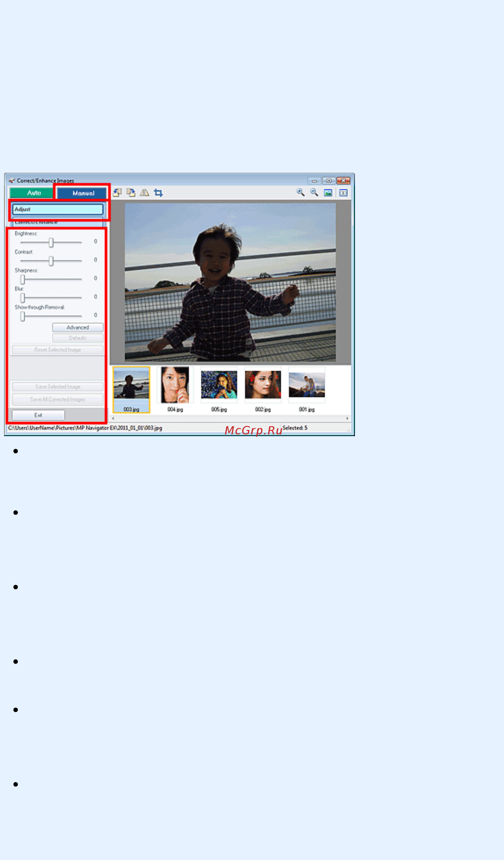The image size is (504, 860).
Task: Click the Invert (flip) toolbar icon
Action: [145, 193]
